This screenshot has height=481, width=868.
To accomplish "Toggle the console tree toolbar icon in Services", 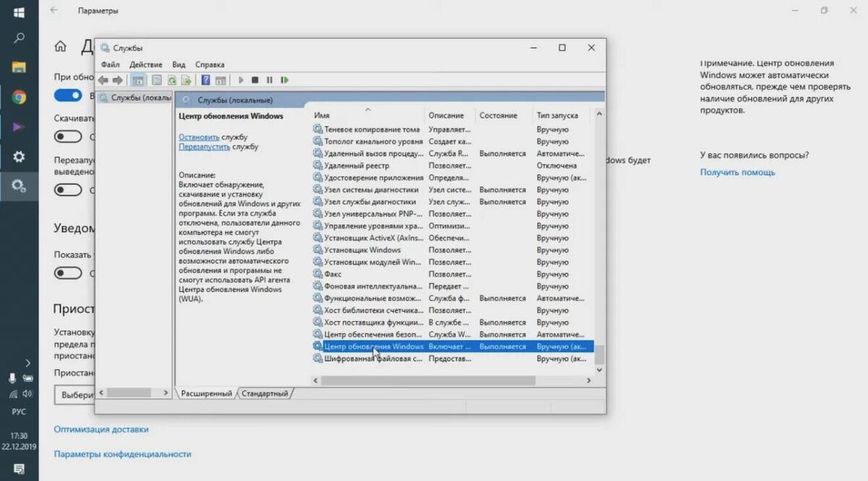I will pos(138,80).
